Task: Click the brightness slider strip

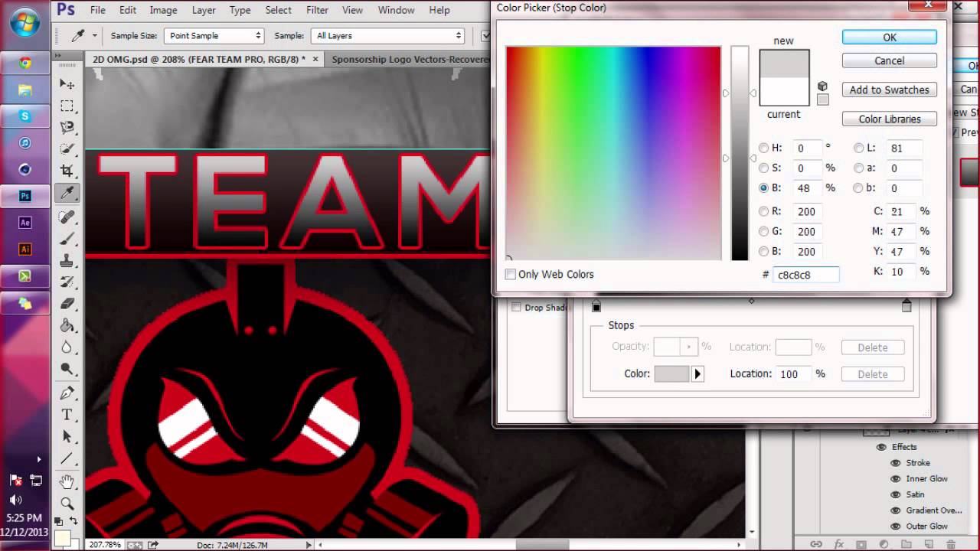Action: (739, 153)
